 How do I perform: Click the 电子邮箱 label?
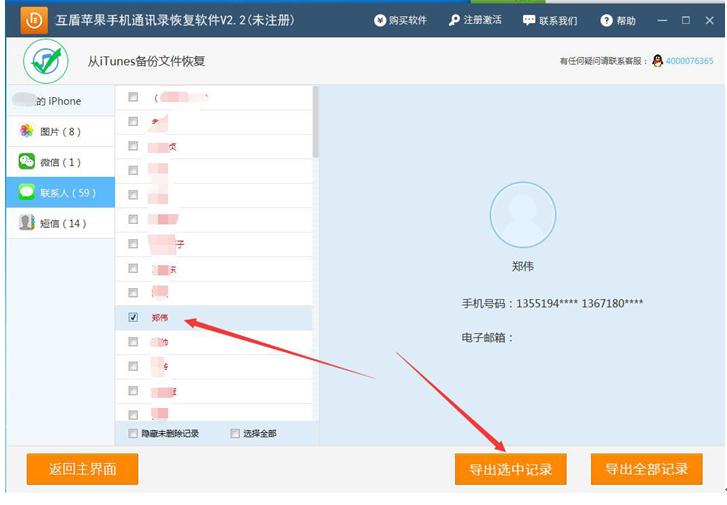(487, 338)
